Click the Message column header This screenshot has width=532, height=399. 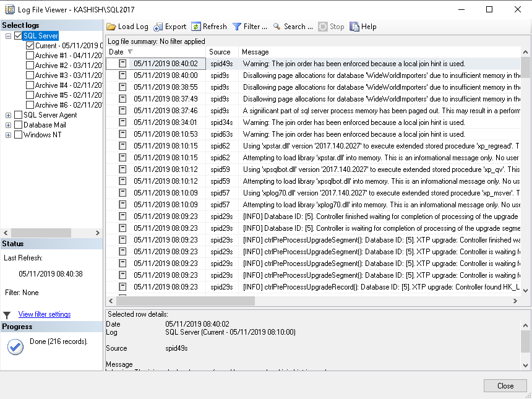379,52
